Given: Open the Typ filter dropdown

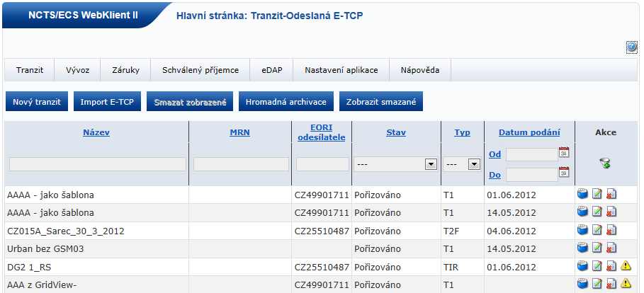Looking at the screenshot, I should [x=472, y=164].
